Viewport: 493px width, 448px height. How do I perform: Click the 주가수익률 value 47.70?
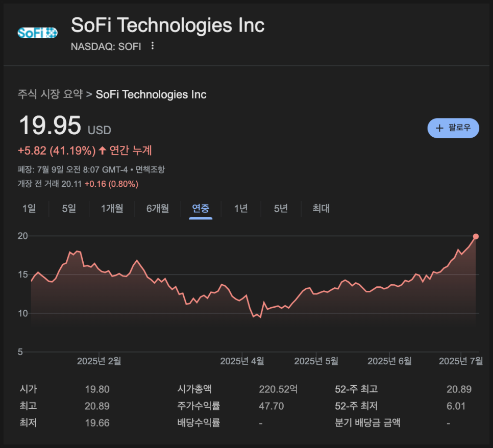pyautogui.click(x=272, y=406)
